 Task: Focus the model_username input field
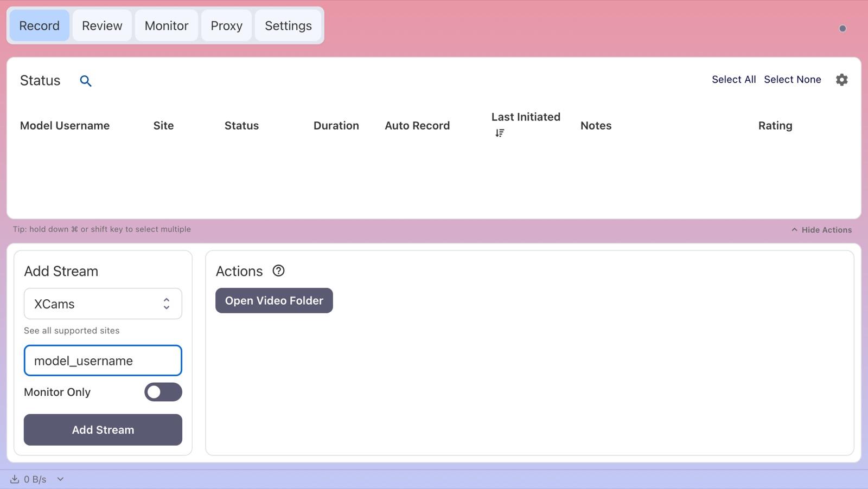tap(103, 361)
